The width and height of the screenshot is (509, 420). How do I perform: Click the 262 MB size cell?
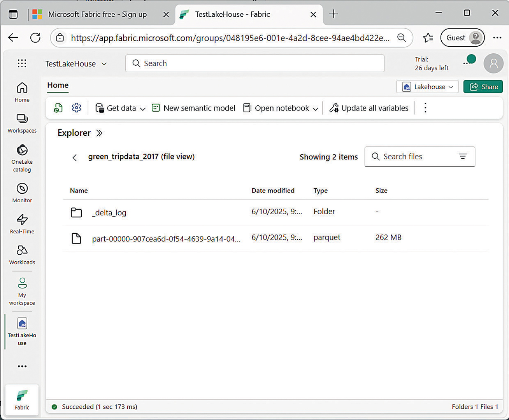(388, 237)
